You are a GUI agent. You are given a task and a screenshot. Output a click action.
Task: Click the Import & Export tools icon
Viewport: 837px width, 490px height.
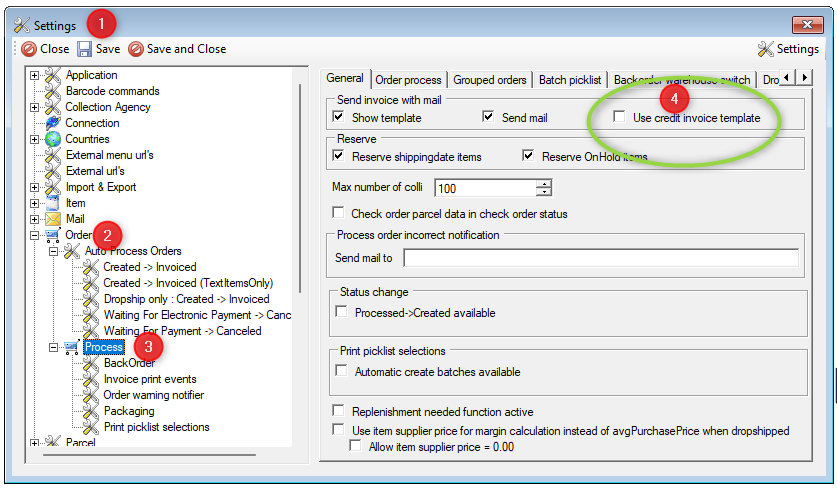(x=53, y=187)
